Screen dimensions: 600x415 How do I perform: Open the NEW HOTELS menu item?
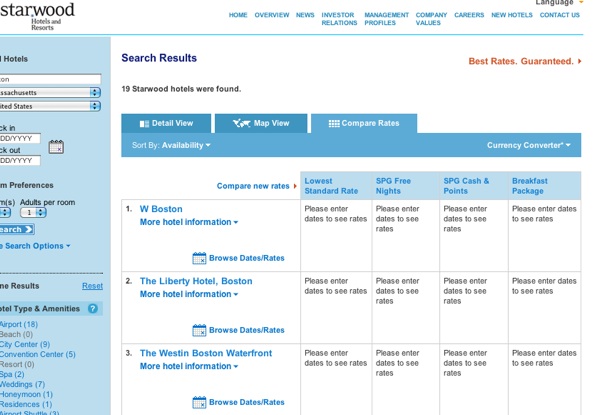pyautogui.click(x=512, y=15)
